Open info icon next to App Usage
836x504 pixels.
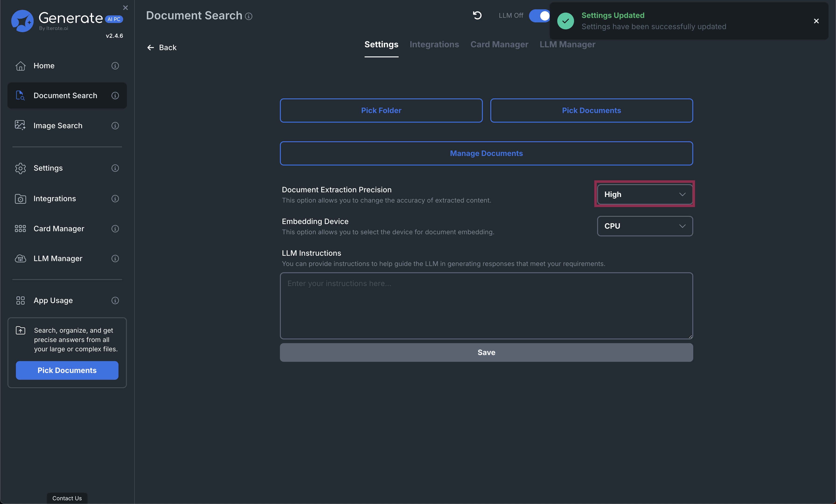(x=115, y=300)
